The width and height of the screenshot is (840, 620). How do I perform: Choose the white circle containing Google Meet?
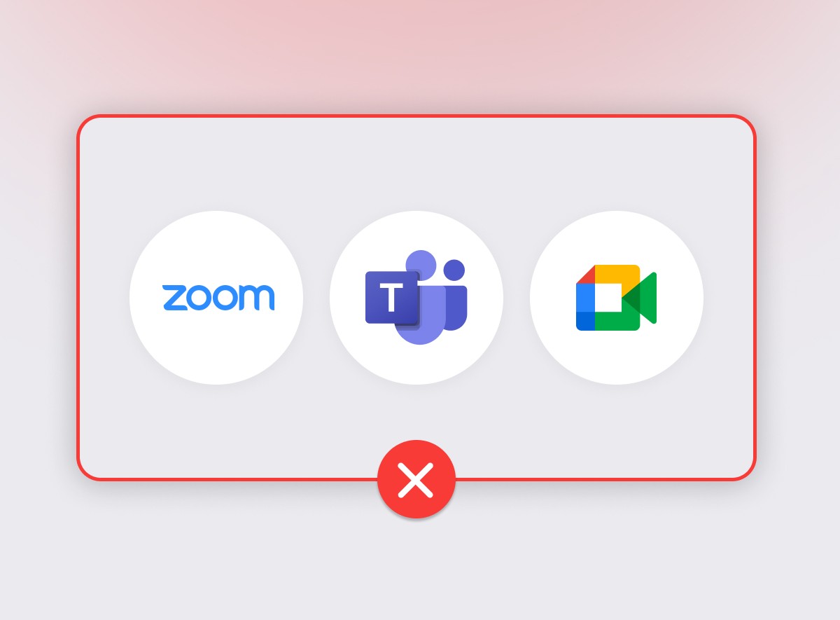pos(617,298)
